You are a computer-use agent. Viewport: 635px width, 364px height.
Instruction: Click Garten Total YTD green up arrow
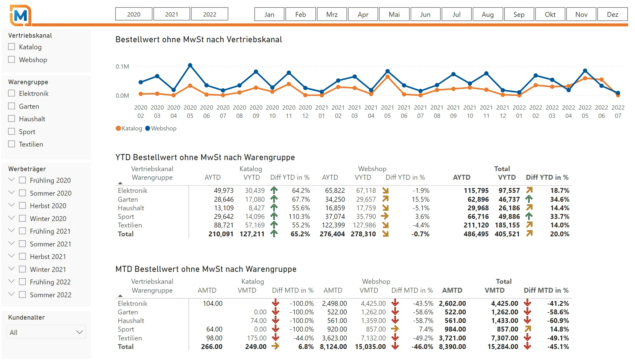[529, 199]
